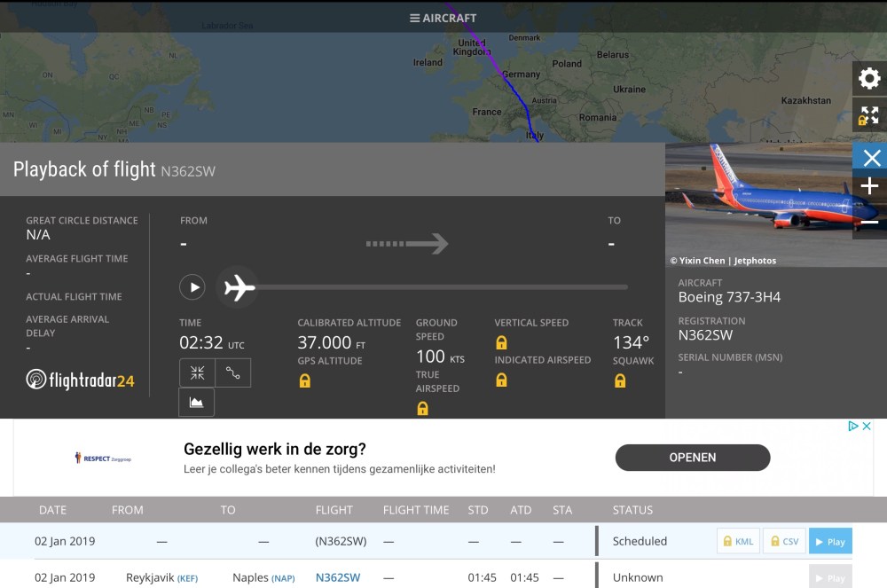Click the airplane marker on playback timeline
Screen dimensions: 887x588
tap(238, 287)
